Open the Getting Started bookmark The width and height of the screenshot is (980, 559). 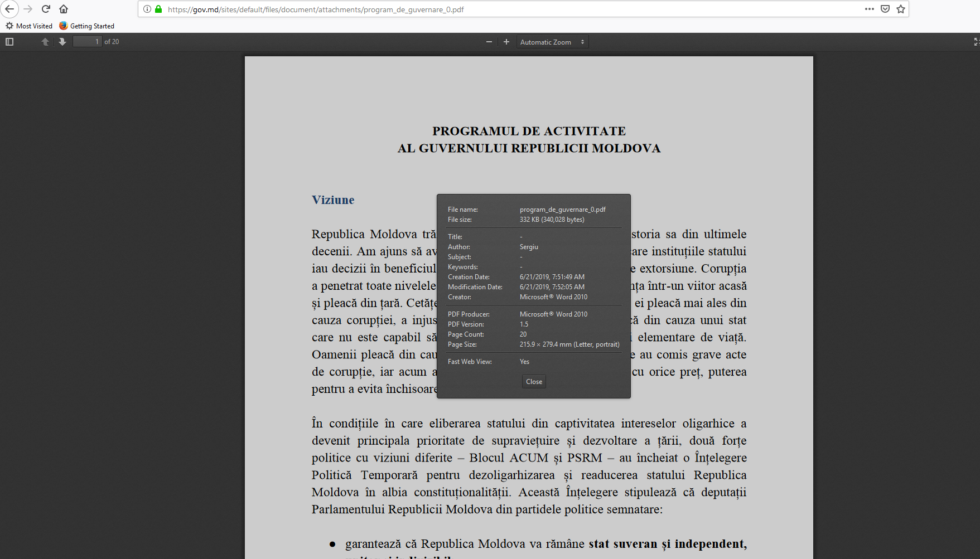[x=87, y=26]
